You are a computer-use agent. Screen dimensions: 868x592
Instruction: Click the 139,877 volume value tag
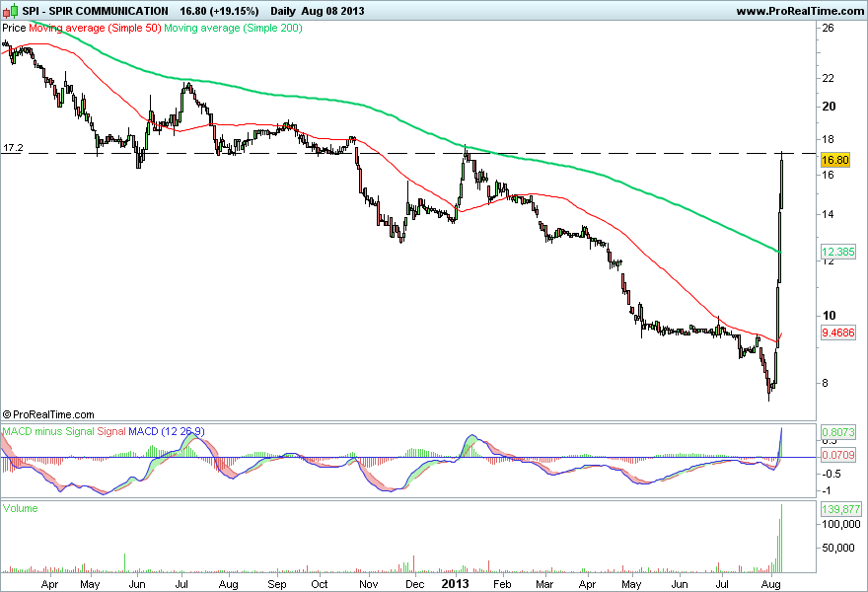(x=840, y=509)
